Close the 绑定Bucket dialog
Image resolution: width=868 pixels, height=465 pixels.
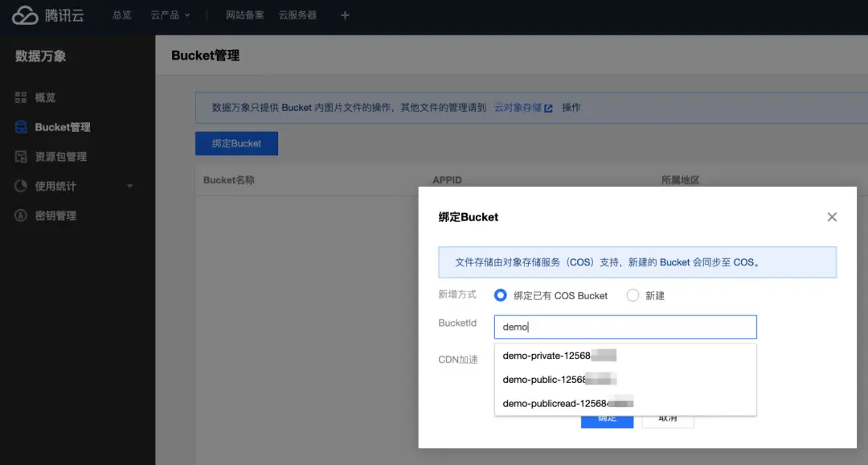coord(832,216)
